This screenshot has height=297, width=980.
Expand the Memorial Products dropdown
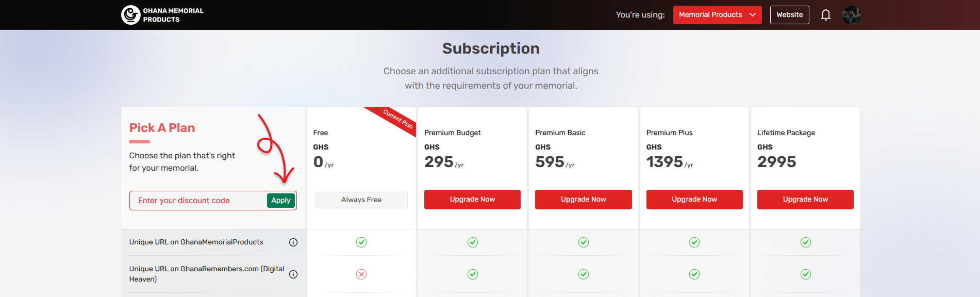tap(717, 15)
